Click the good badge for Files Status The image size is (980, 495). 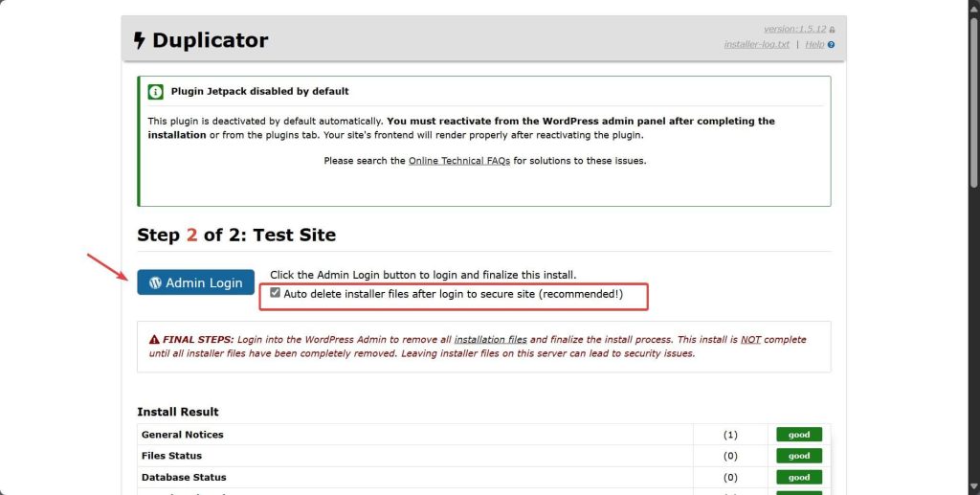(799, 456)
